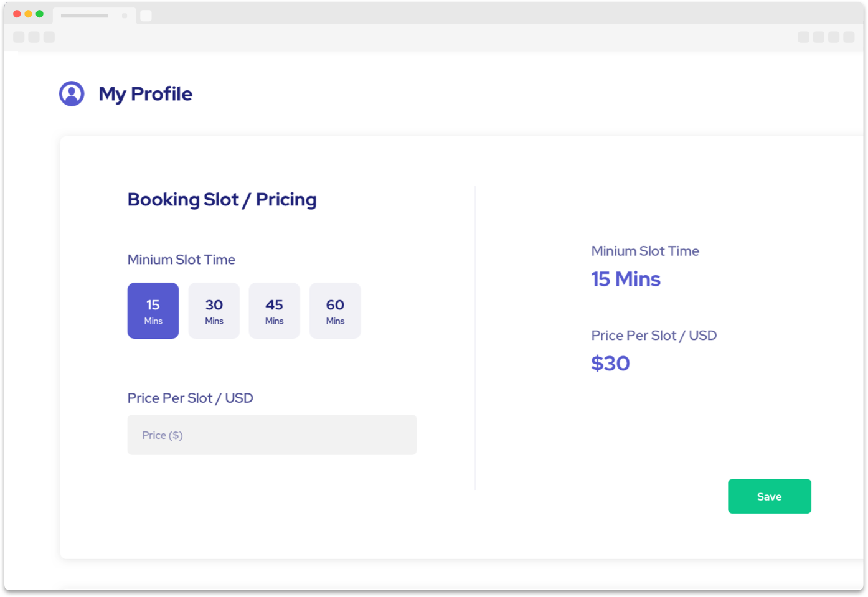The image size is (868, 597).
Task: Set minimum slot time to 60 Mins
Action: [335, 311]
